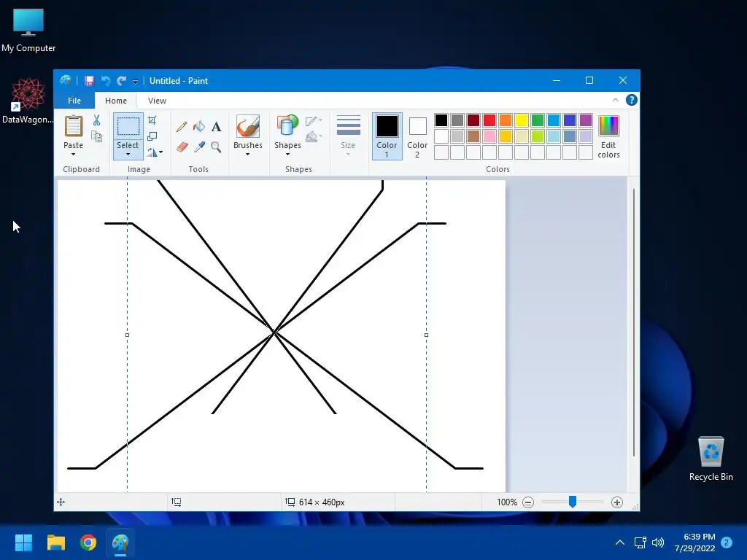747x560 pixels.
Task: Select the DataWagon desktop shortcut
Action: point(28,101)
